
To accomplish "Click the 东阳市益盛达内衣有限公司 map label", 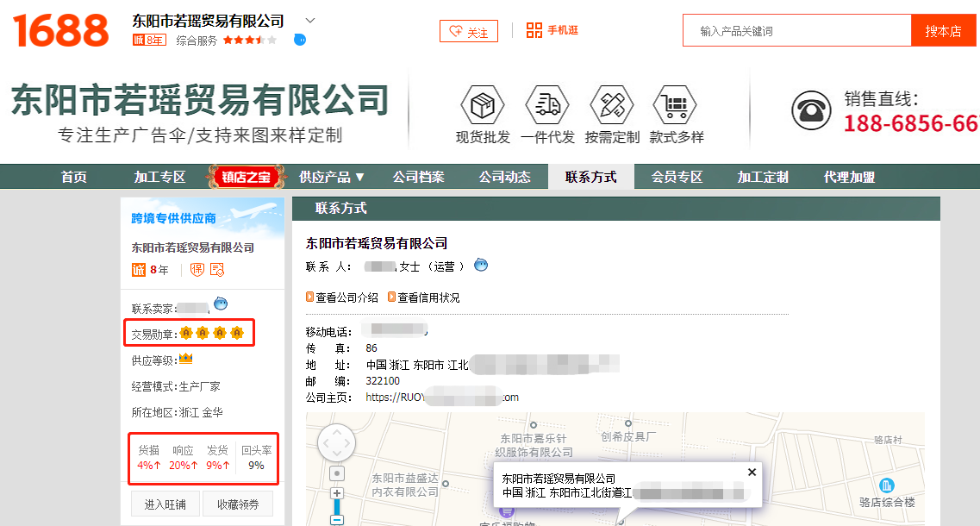I will point(405,485).
